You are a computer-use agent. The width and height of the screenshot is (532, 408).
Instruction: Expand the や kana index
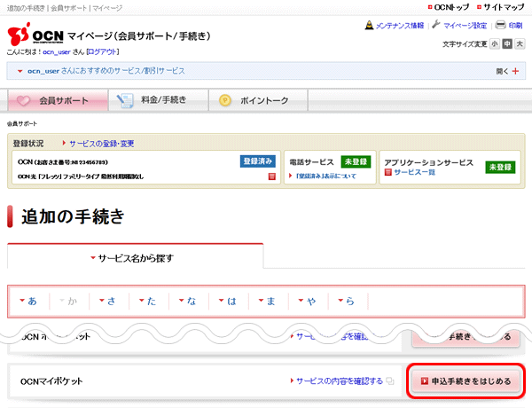coord(307,301)
